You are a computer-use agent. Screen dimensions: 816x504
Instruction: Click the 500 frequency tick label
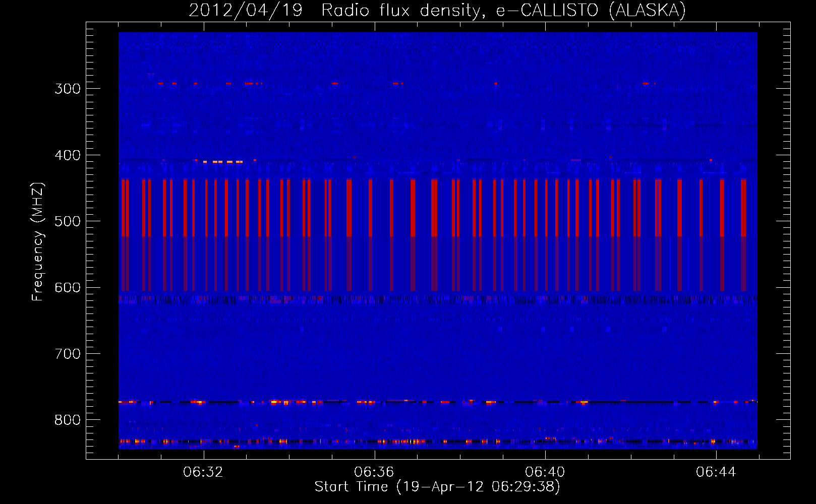[x=68, y=221]
